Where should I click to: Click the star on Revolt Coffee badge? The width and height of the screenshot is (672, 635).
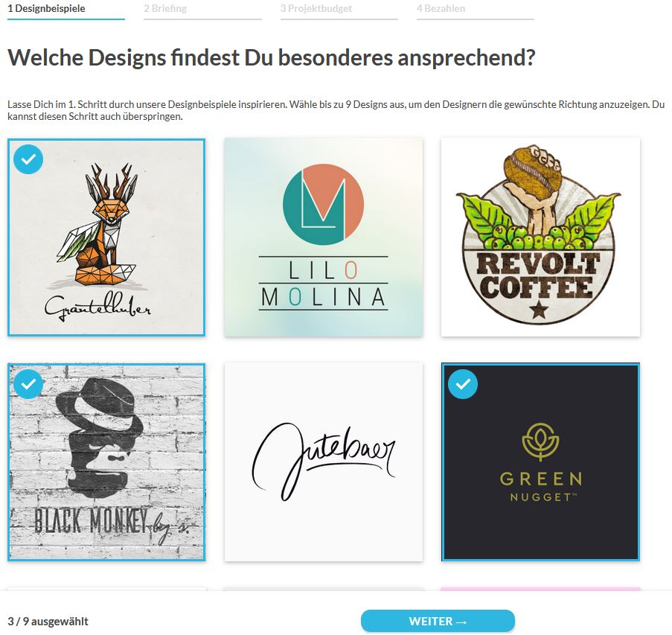(539, 309)
